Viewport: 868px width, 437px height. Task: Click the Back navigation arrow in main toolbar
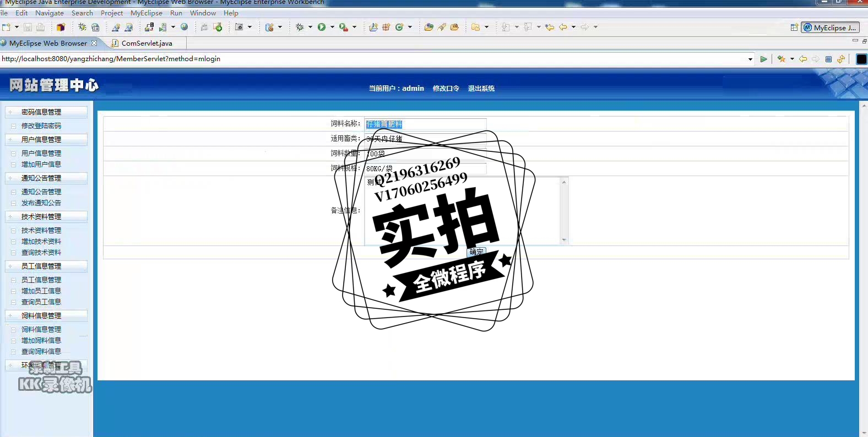click(563, 27)
